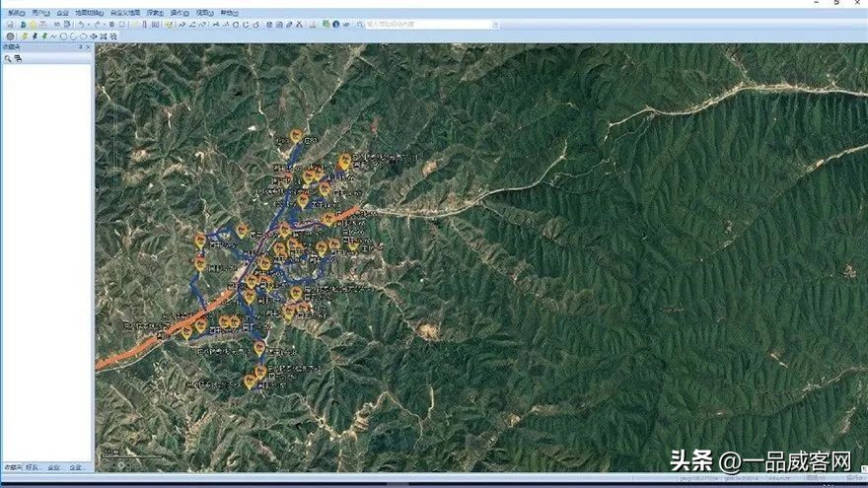868x488 pixels.
Task: Open the 企业 menu in the menu bar
Action: point(62,13)
